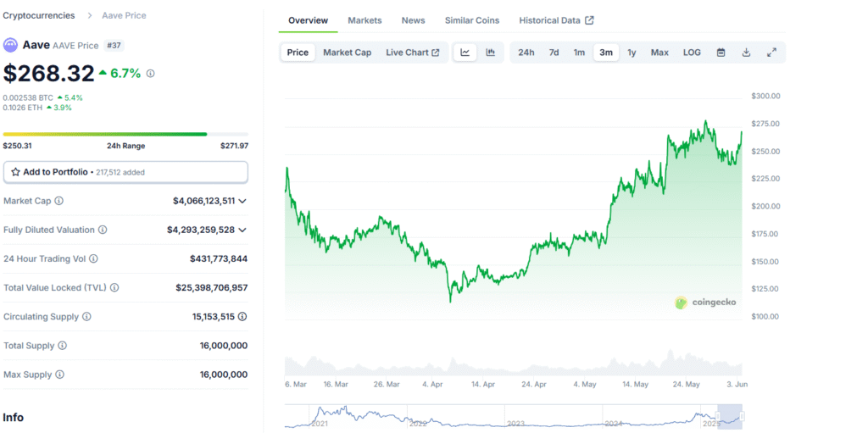Open the Similar Coins tab
This screenshot has width=868, height=433.
pos(472,20)
